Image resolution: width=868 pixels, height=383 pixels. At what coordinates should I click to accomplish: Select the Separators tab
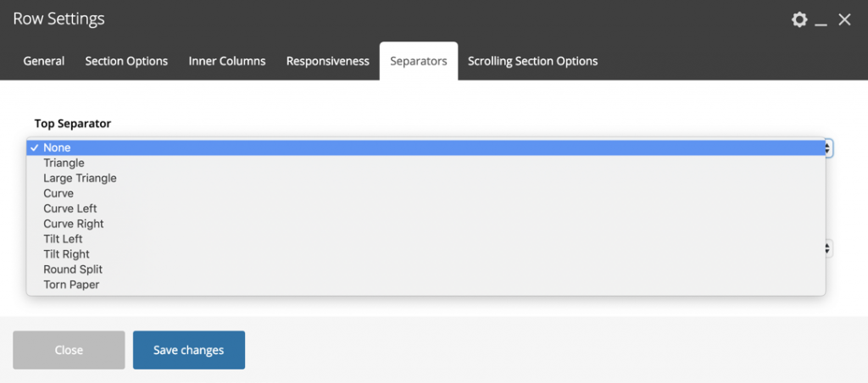(x=419, y=61)
